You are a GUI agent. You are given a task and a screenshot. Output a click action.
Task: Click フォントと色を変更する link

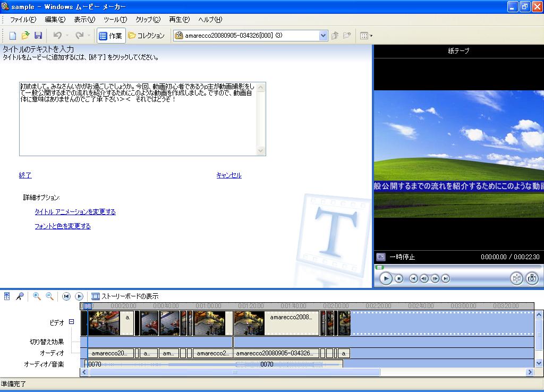(63, 226)
